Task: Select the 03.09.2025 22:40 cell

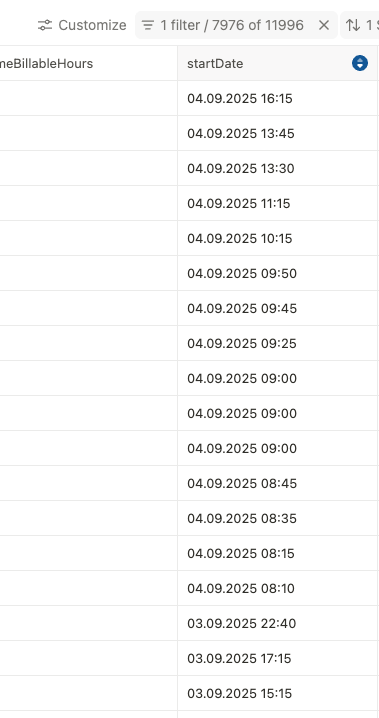Action: (277, 623)
